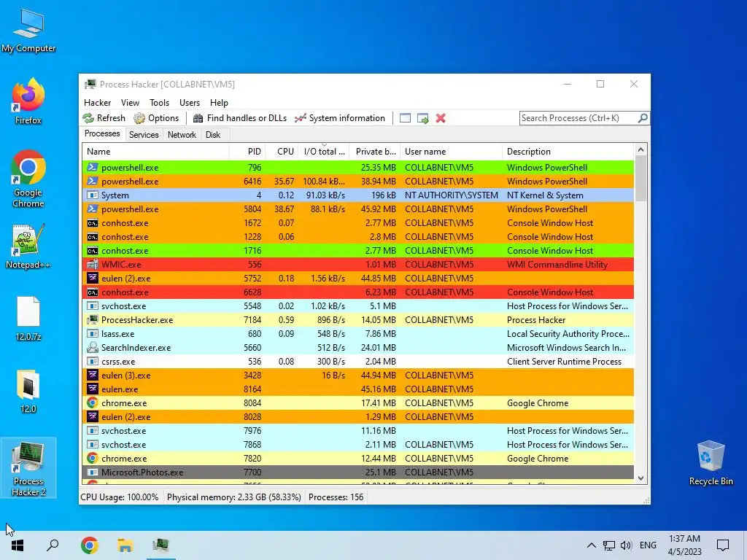
Task: Select the Recycle Bin desktop icon
Action: tap(711, 463)
